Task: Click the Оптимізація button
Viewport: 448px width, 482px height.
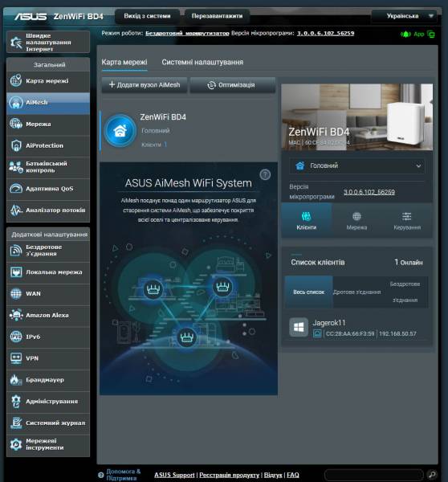Action: click(x=233, y=85)
